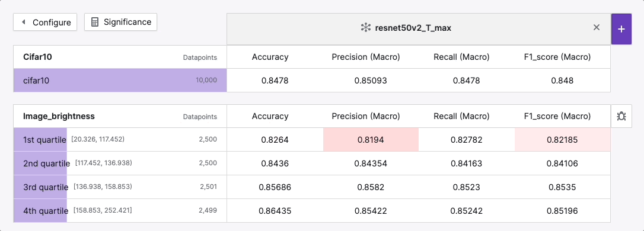Click the triangle arrow icon beside Configure

(23, 22)
